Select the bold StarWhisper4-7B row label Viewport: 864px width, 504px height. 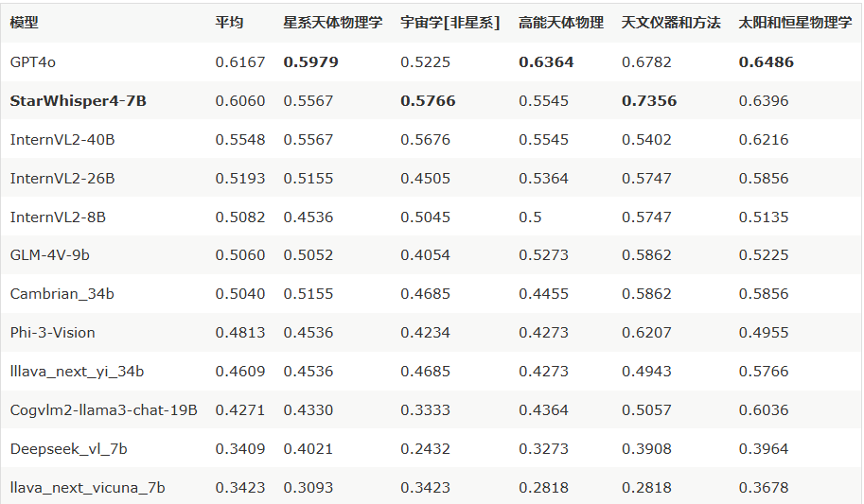click(x=79, y=101)
